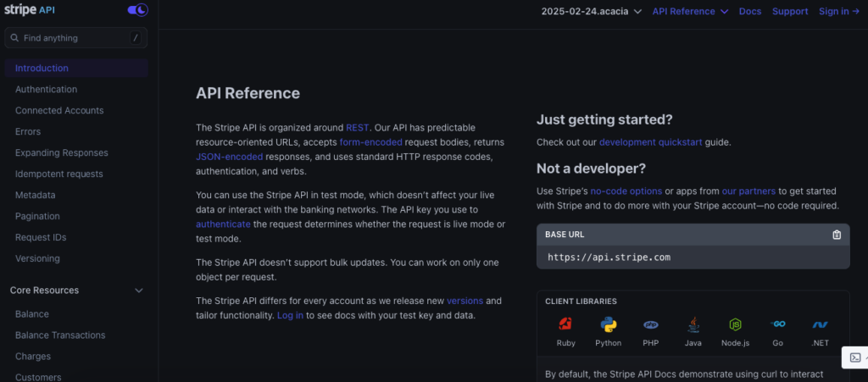This screenshot has height=382, width=868.
Task: Choose the Go client library icon
Action: tap(777, 324)
